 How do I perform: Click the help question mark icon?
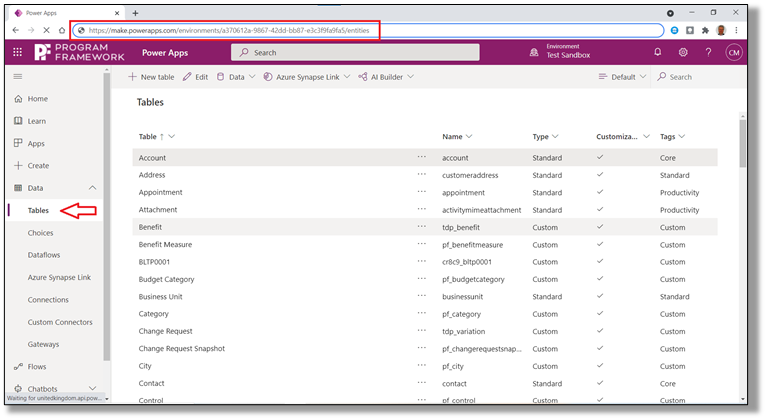click(x=708, y=52)
